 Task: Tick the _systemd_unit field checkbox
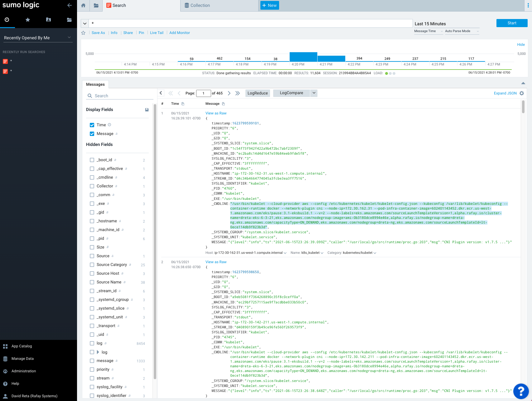click(x=92, y=317)
